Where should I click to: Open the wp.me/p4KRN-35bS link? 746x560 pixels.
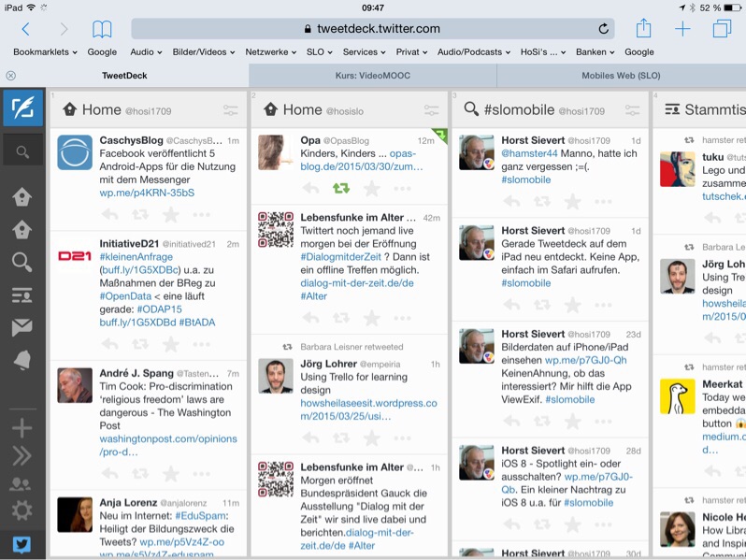(x=147, y=193)
